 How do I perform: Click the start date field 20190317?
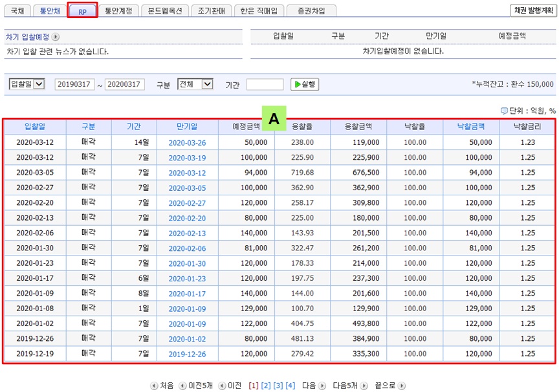(x=74, y=85)
